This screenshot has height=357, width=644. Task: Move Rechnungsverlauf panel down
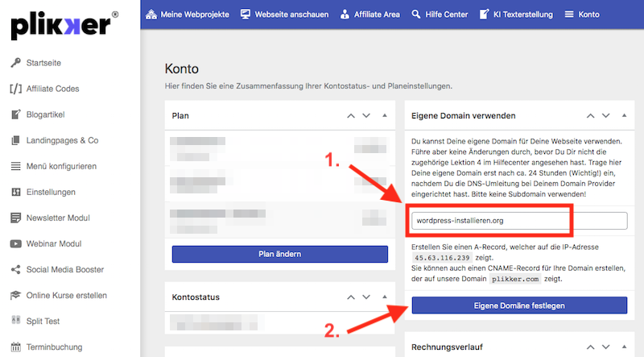coord(606,347)
